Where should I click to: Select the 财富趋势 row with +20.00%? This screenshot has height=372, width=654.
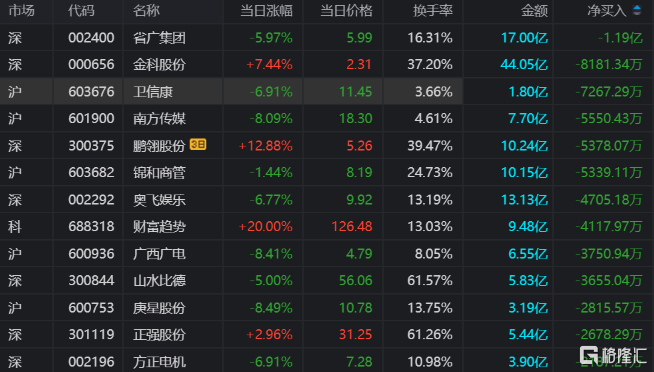(327, 226)
